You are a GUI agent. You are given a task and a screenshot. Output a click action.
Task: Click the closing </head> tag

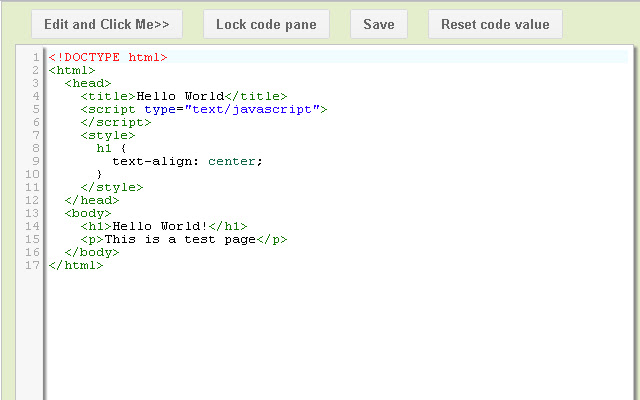click(92, 200)
